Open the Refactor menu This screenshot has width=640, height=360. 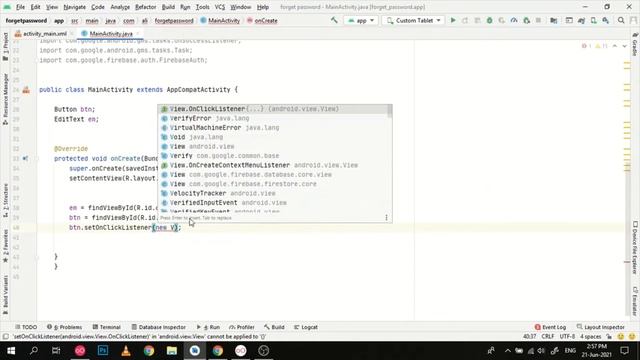(x=145, y=7)
